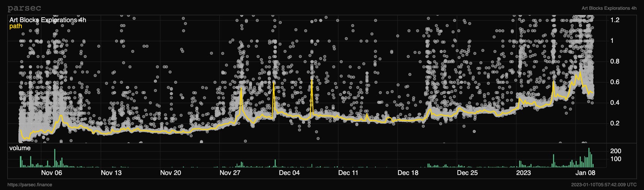Click the 0.2 price axis value
The height and width of the screenshot is (190, 644).
tap(615, 123)
